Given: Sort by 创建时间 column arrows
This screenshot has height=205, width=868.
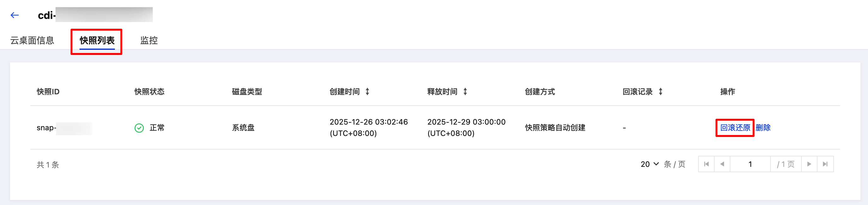Looking at the screenshot, I should tap(367, 91).
